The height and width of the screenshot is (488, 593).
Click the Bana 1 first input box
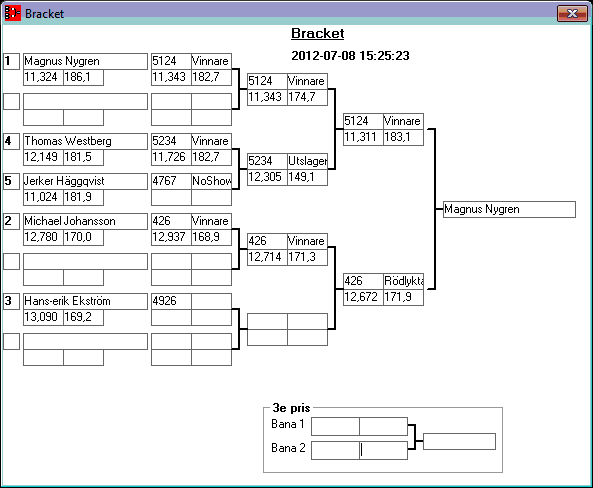click(335, 426)
